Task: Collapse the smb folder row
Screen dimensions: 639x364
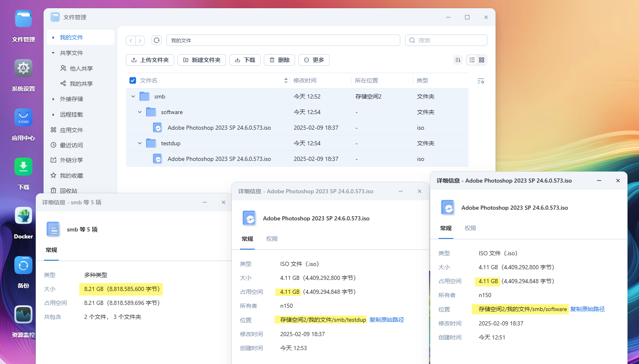Action: [x=133, y=96]
